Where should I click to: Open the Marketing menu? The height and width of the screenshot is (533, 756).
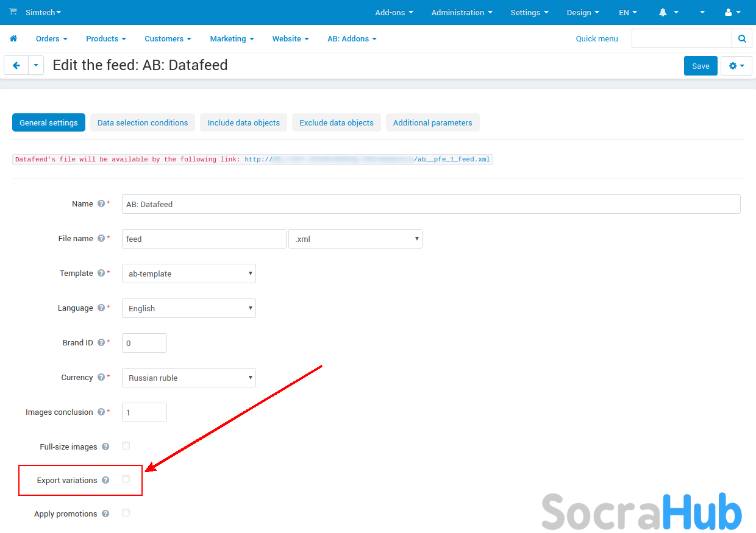(232, 38)
